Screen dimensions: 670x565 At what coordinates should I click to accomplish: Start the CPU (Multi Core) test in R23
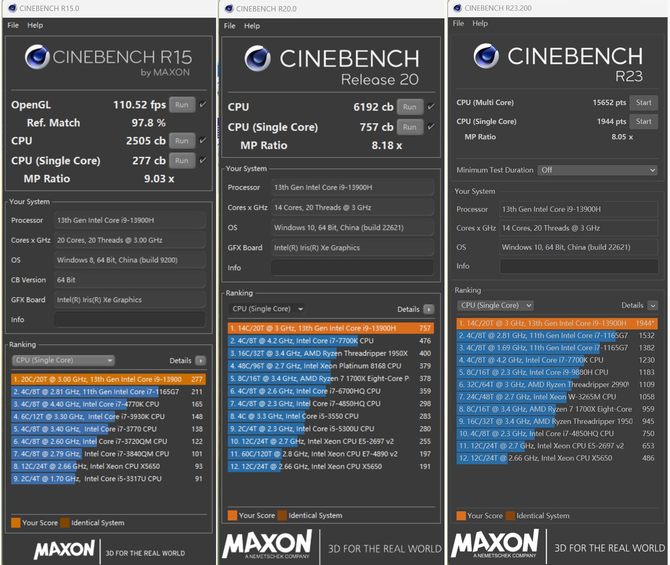point(644,103)
